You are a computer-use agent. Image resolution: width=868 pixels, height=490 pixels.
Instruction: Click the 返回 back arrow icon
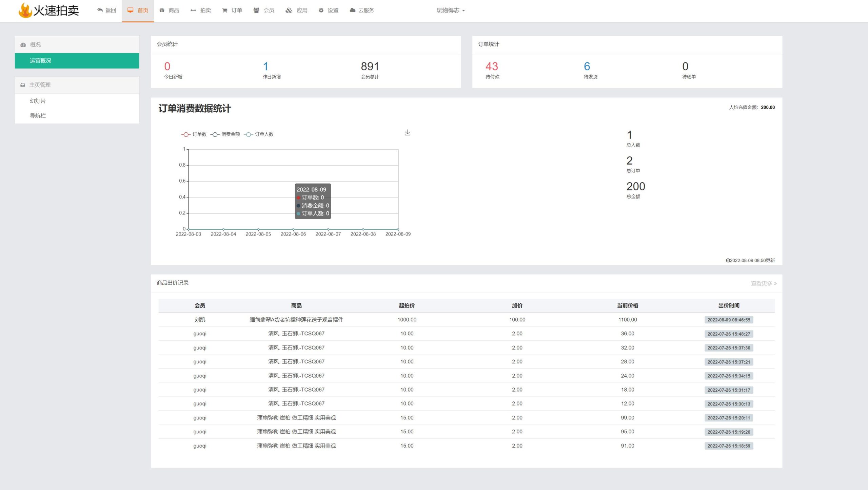click(100, 10)
